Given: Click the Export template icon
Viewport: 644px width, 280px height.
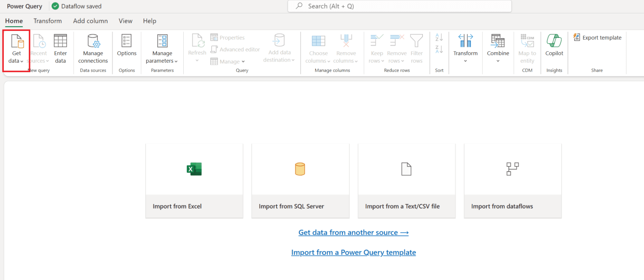Looking at the screenshot, I should point(576,37).
